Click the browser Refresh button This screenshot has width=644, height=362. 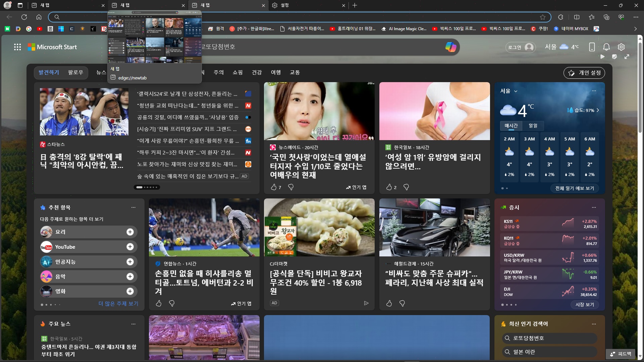pyautogui.click(x=24, y=17)
